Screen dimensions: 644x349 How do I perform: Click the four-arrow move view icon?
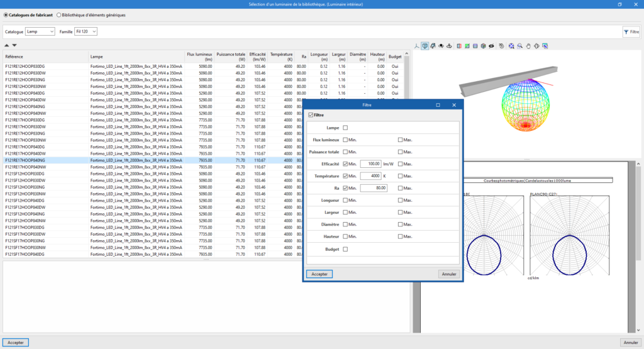click(536, 46)
